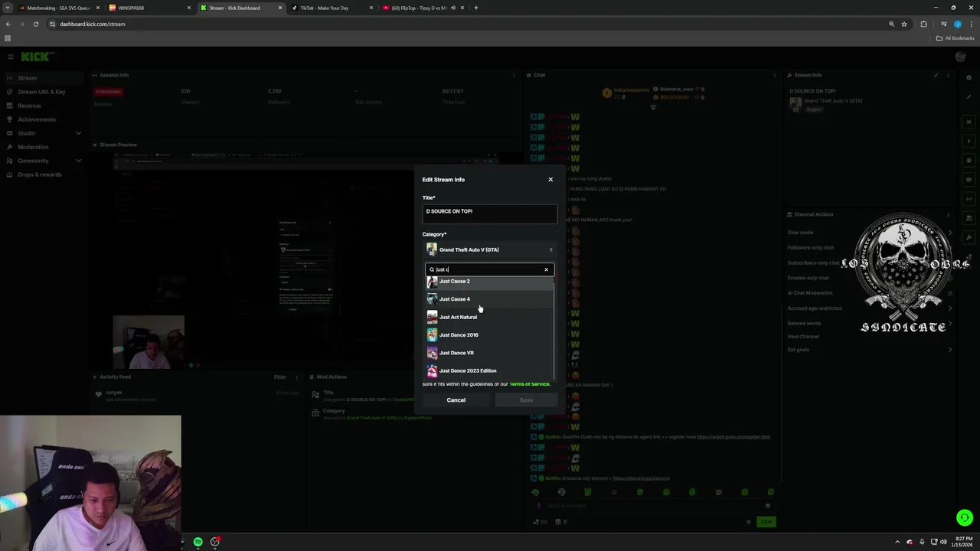
Task: Open chat settings gear icon
Action: (x=748, y=522)
